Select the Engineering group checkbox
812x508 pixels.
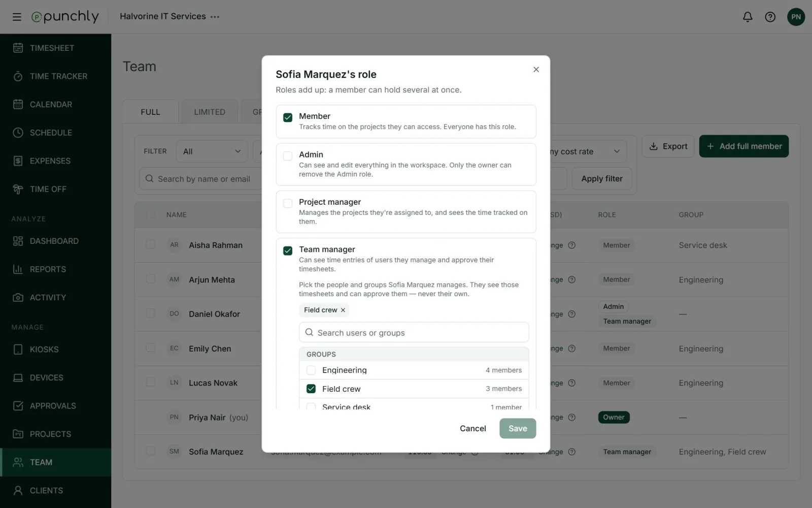pos(311,370)
